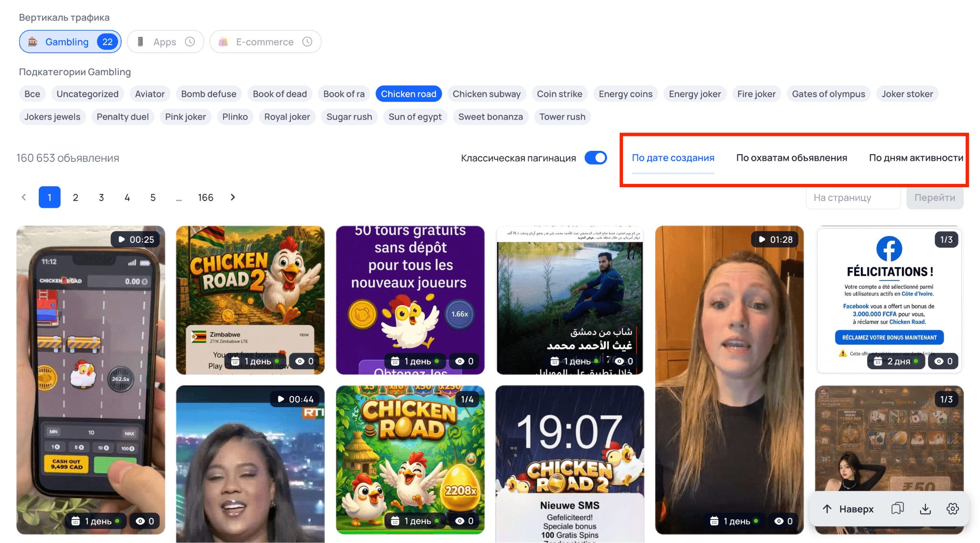Sort ads by По охватам объявления
This screenshot has width=980, height=543.
point(791,158)
